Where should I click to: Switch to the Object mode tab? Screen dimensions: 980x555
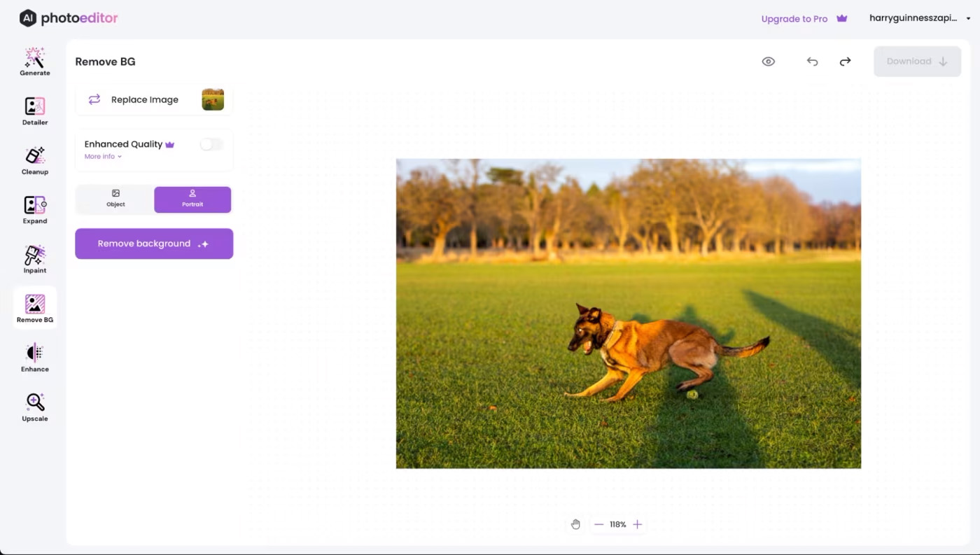point(115,199)
